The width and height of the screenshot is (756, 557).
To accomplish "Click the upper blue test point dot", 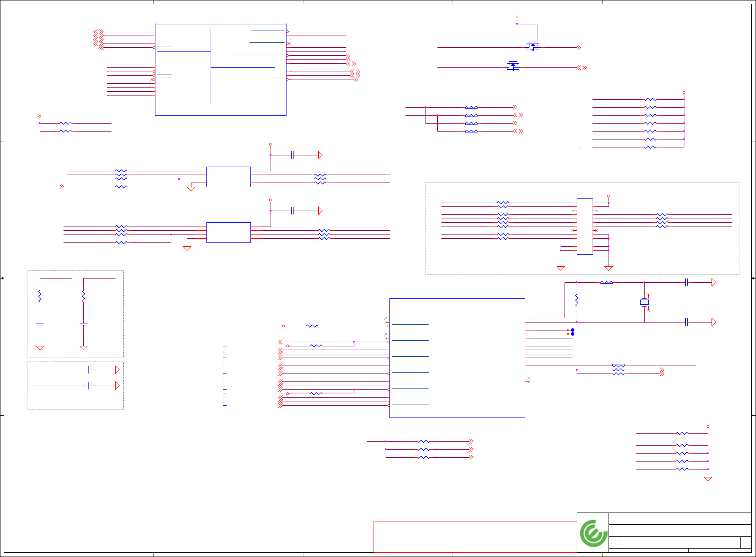I will click(573, 330).
